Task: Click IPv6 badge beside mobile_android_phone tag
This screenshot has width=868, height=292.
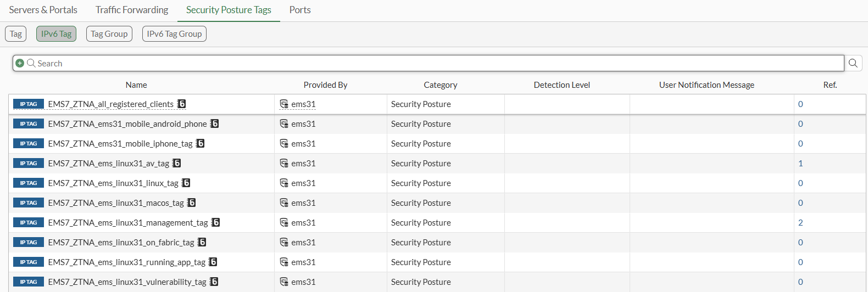Action: [215, 123]
